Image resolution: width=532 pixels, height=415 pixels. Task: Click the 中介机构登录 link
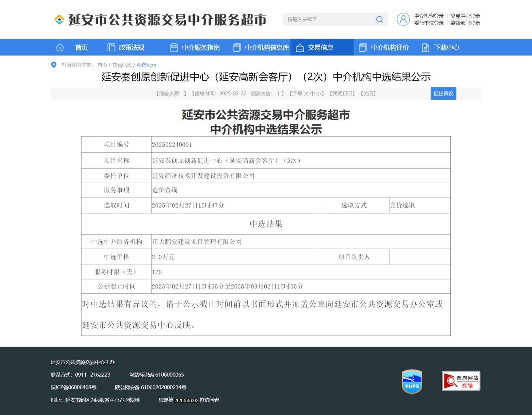428,16
